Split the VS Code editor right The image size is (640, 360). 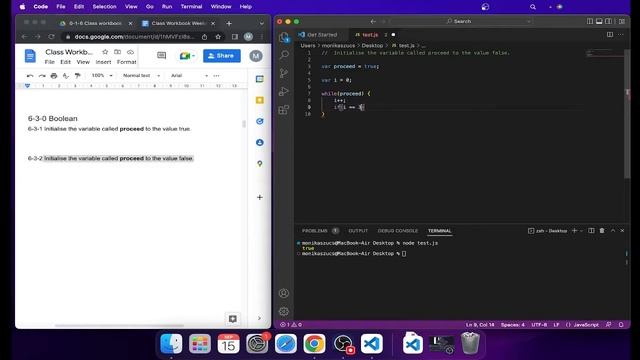coord(610,35)
